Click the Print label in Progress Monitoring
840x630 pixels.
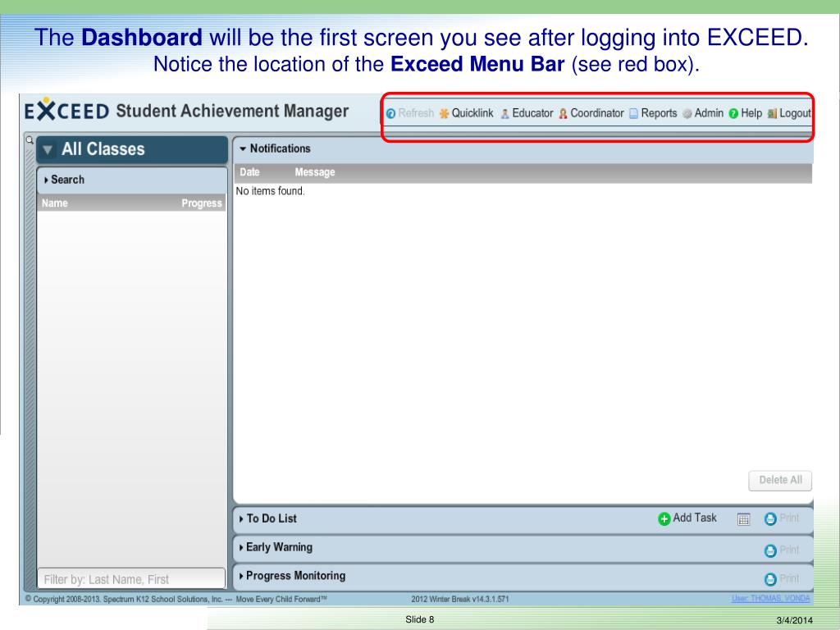789,578
